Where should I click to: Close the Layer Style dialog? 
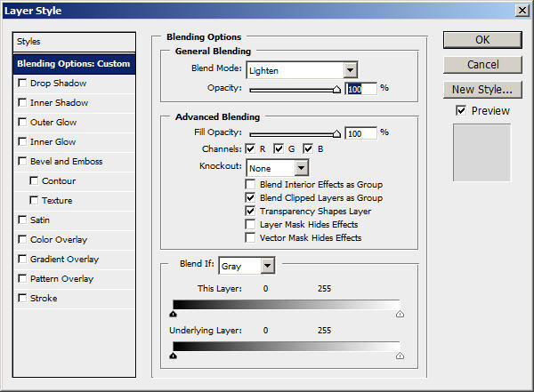522,11
